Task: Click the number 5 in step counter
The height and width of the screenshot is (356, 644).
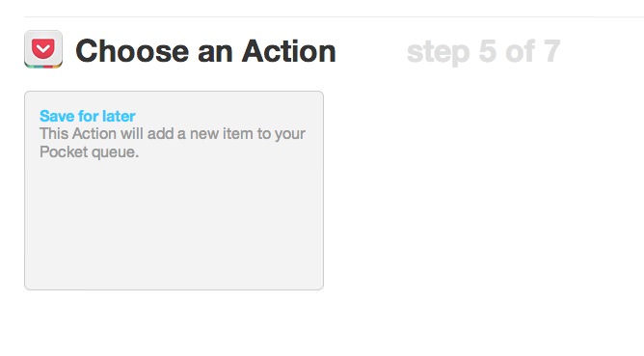Action: [488, 51]
